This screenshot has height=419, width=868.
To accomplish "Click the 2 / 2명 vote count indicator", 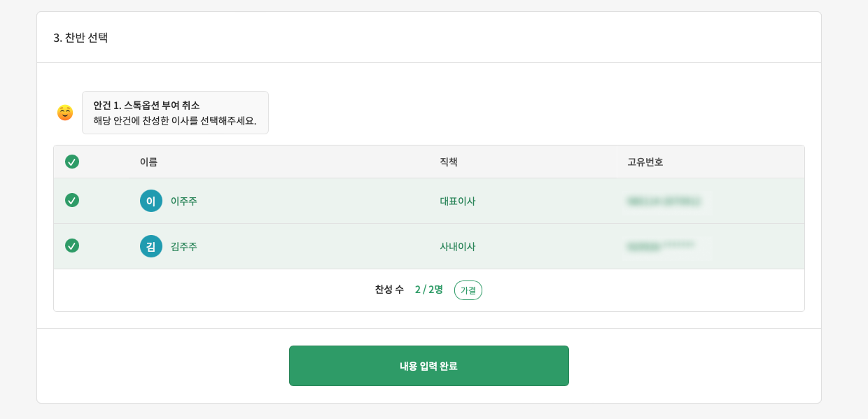I will tap(427, 290).
